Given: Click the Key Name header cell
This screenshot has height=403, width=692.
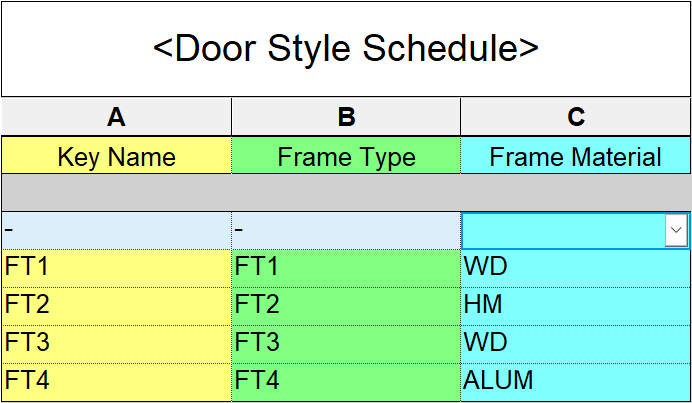Looking at the screenshot, I should point(116,156).
